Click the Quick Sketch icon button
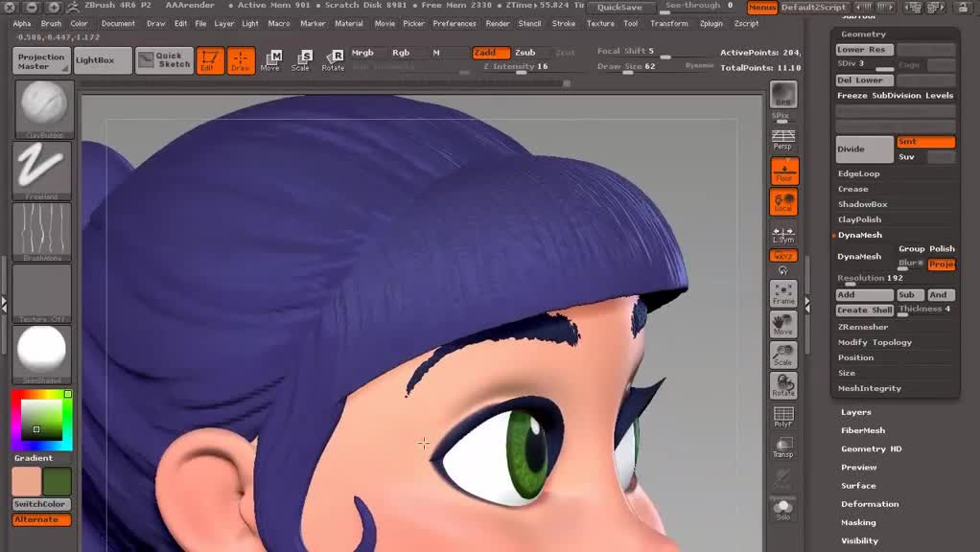 [x=164, y=60]
